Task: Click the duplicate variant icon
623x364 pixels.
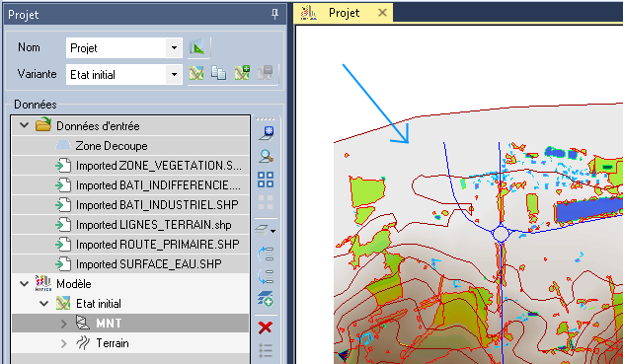Action: [x=218, y=73]
